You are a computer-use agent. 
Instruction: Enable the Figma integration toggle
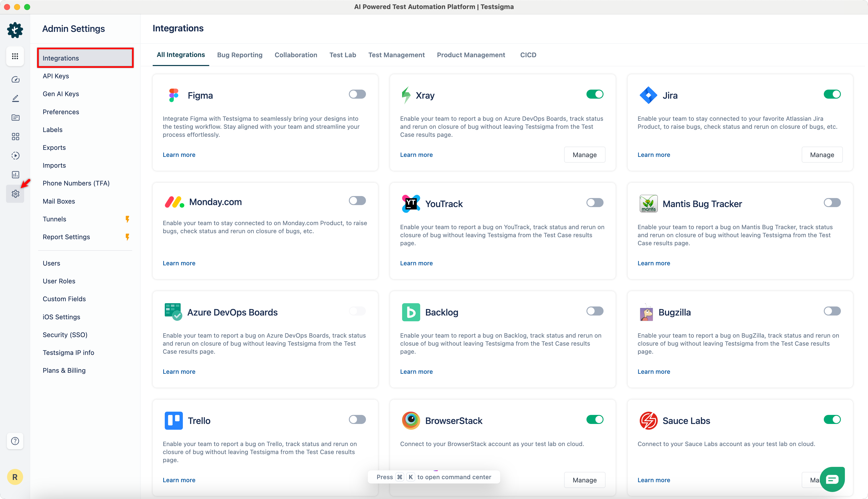point(357,94)
